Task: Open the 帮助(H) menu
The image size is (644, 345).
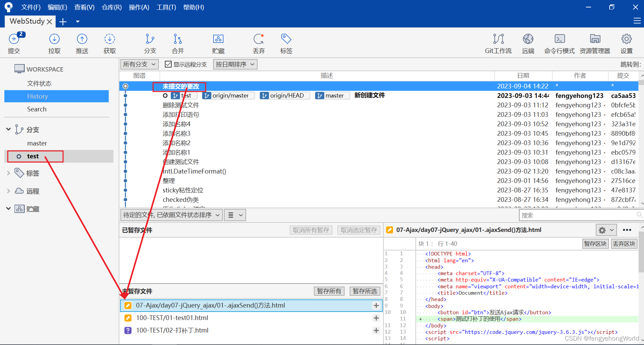Action: (x=194, y=7)
